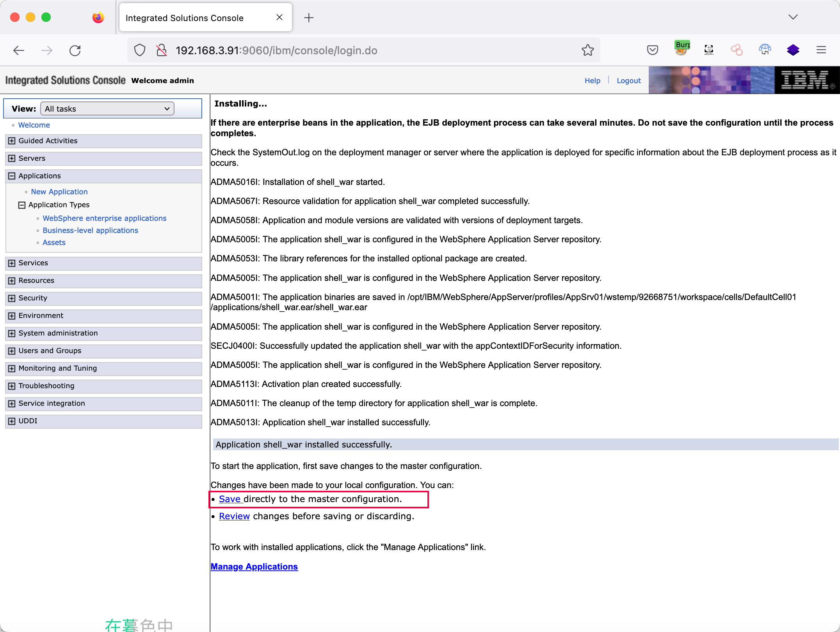Bookmark this page with the star icon

tap(587, 50)
